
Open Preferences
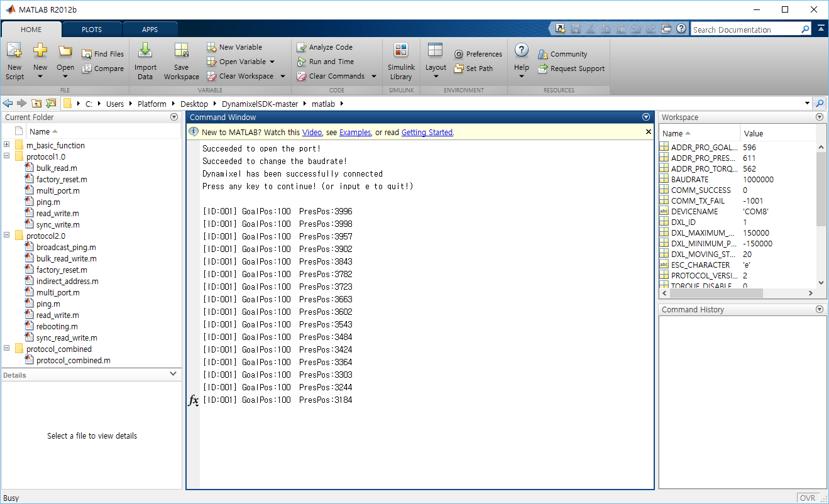[x=478, y=54]
